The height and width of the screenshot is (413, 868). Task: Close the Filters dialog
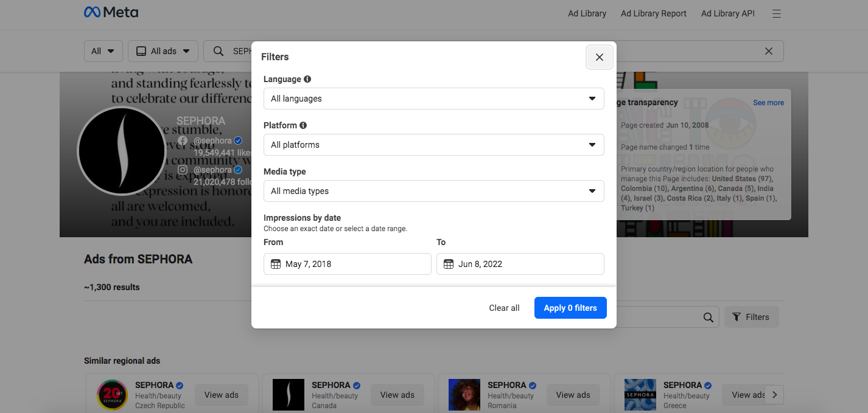click(x=599, y=57)
